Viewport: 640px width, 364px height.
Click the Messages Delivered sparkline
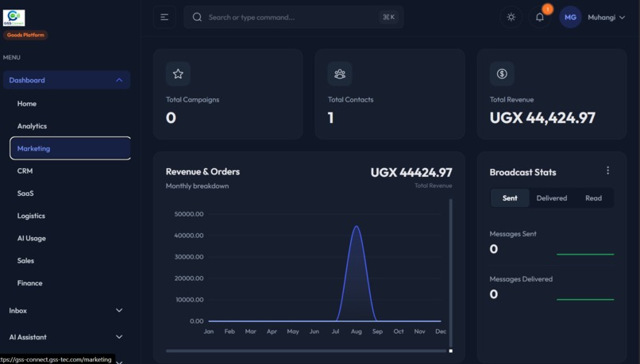tap(585, 300)
